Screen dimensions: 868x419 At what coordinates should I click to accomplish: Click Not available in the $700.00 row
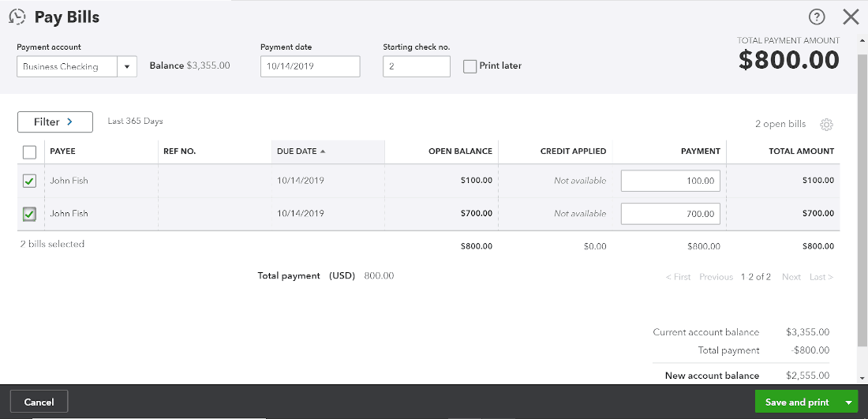tap(580, 214)
